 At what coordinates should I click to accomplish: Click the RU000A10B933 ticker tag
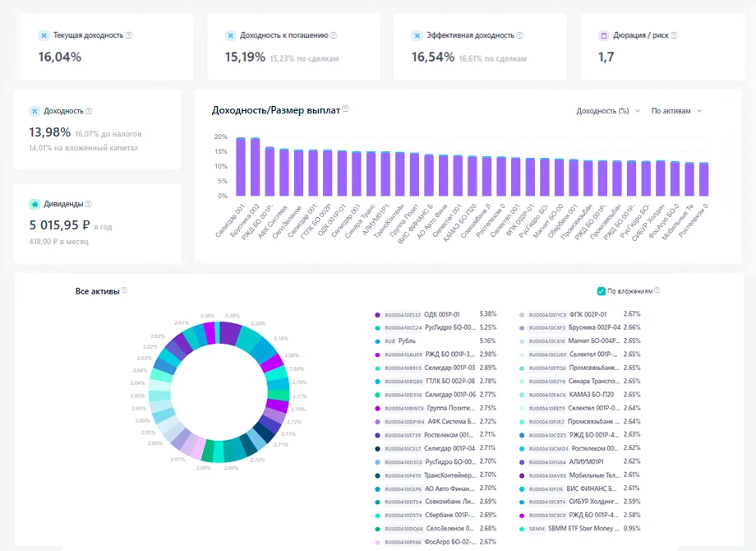click(x=403, y=368)
